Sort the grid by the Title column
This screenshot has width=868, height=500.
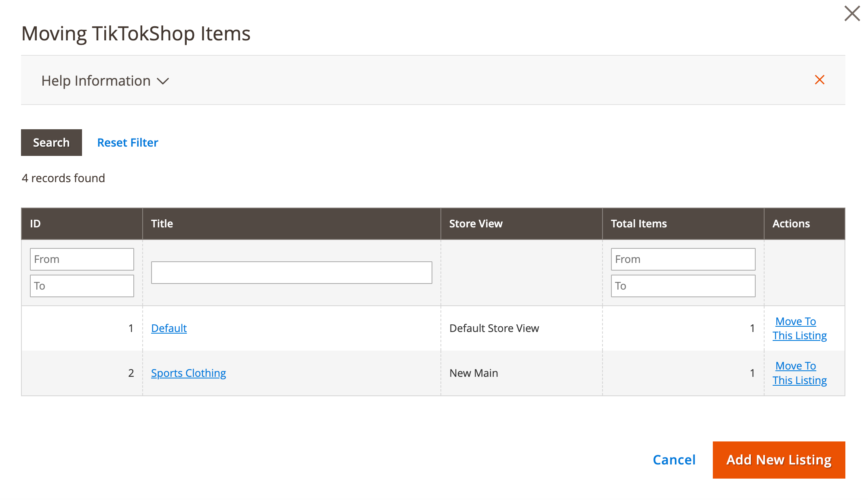pyautogui.click(x=162, y=223)
